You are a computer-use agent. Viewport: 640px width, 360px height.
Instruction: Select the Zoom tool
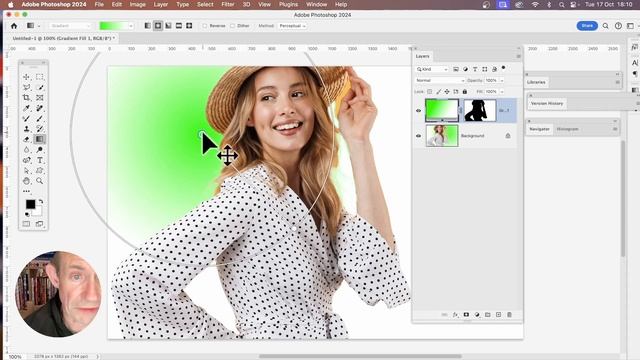(40, 181)
